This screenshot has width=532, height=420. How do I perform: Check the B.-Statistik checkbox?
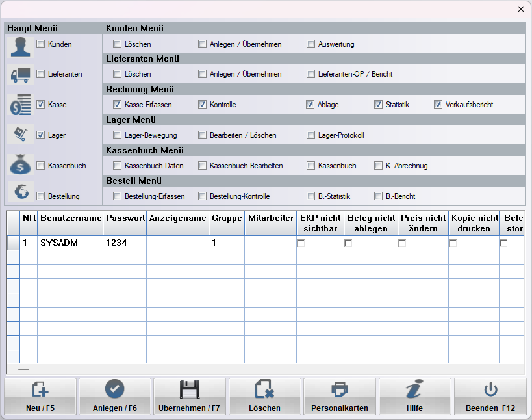[x=310, y=196]
